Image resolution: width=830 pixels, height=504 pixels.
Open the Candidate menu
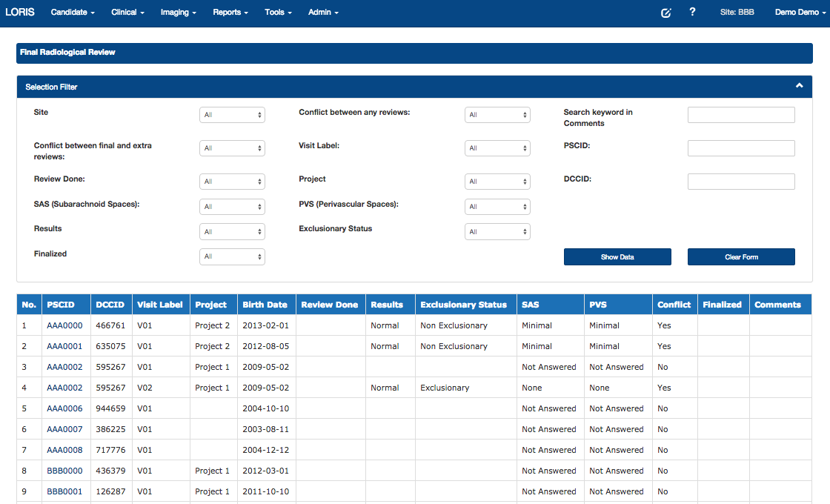pos(73,13)
